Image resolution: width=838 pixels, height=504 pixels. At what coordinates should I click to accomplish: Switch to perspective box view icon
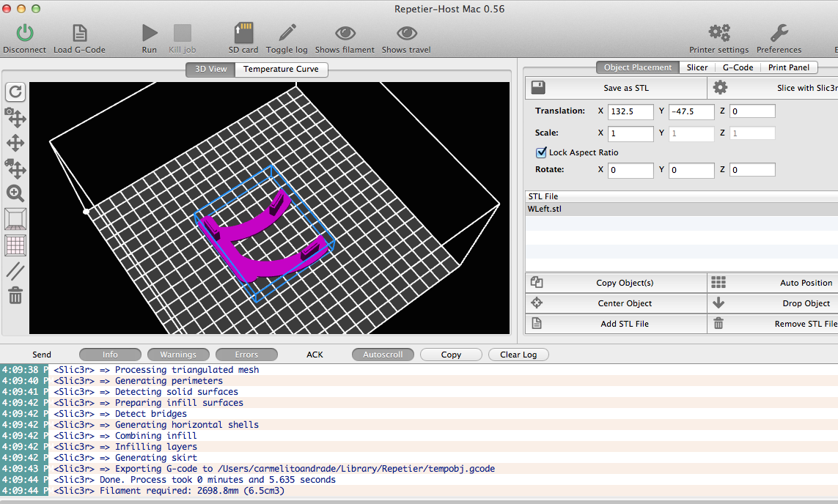pyautogui.click(x=15, y=219)
